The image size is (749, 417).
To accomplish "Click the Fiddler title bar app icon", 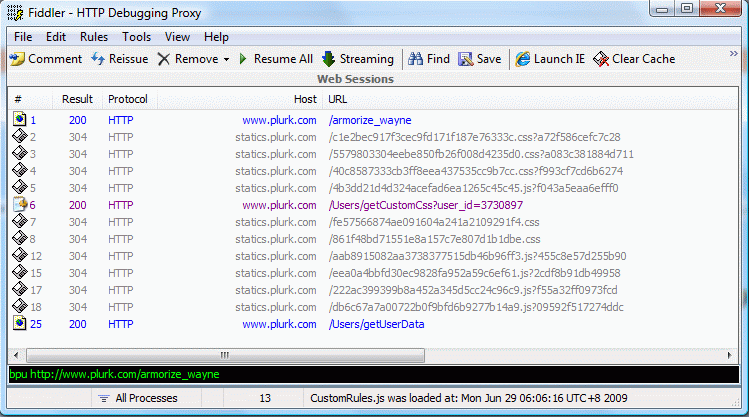I will tap(16, 13).
